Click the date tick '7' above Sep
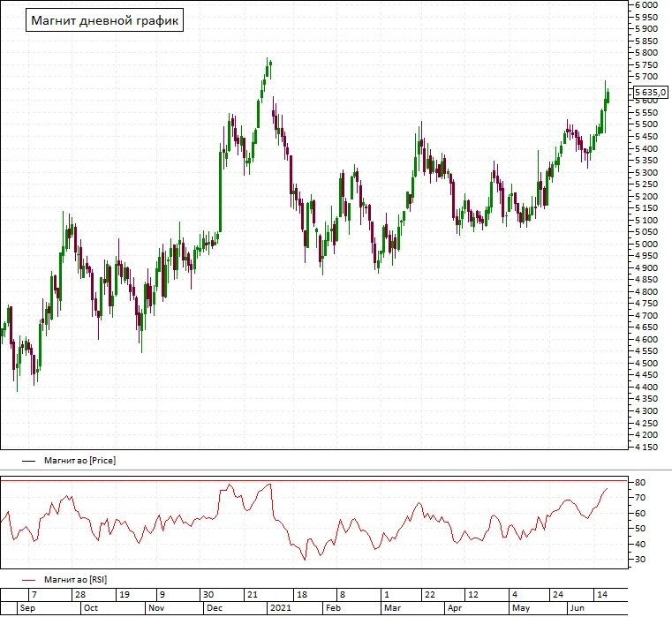672x617 pixels. (x=34, y=595)
